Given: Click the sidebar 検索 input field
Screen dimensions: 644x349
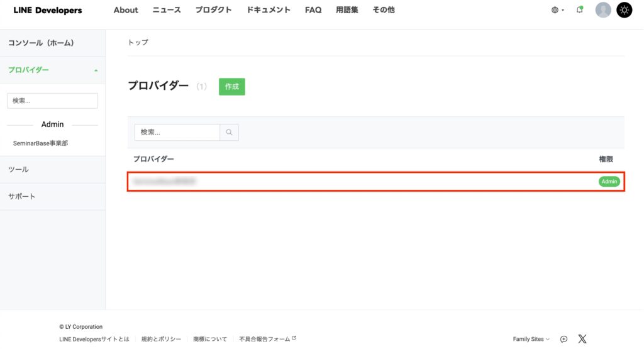Looking at the screenshot, I should 52,101.
